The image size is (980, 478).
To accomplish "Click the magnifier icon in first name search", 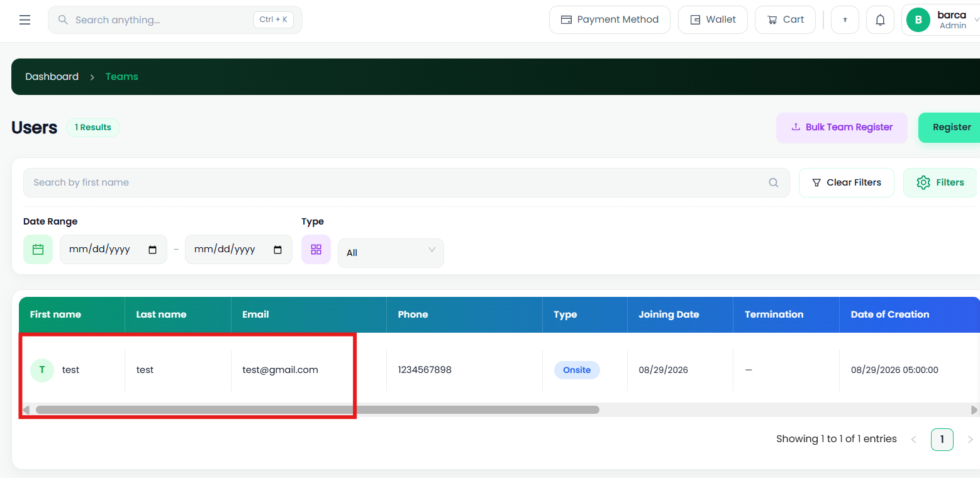I will pos(773,183).
